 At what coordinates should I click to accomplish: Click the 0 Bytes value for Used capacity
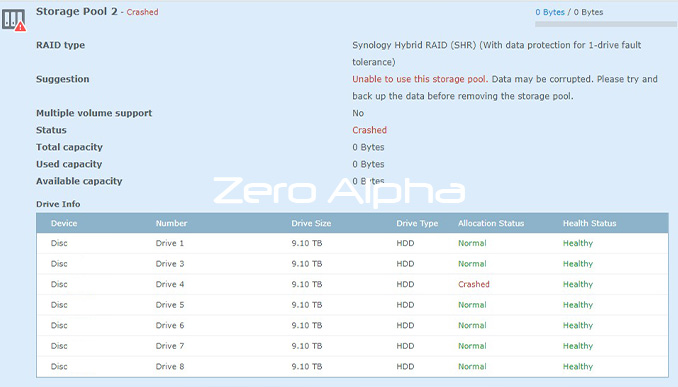368,164
